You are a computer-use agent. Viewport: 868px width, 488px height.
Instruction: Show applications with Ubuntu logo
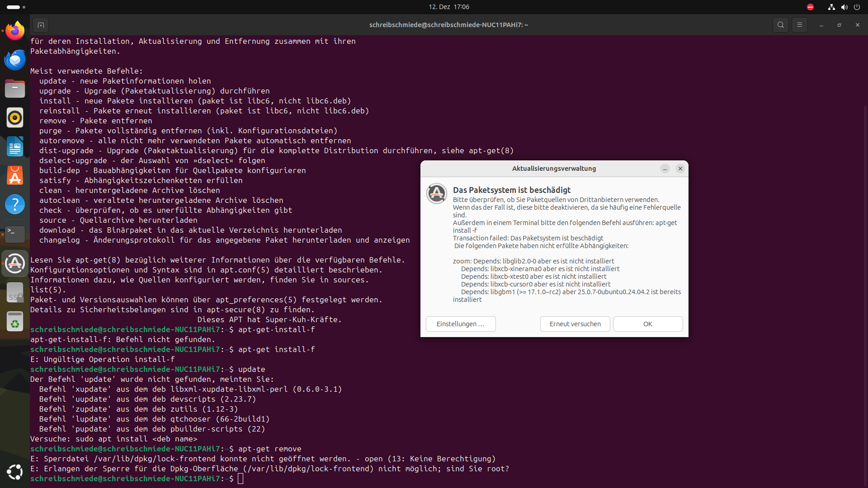click(x=15, y=472)
